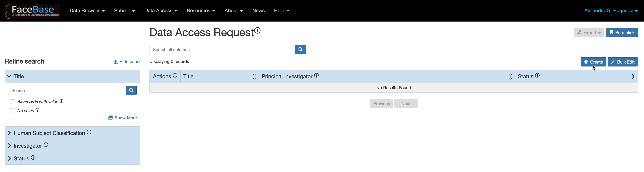Click the Search all columns field
This screenshot has width=644, height=172.
point(222,49)
